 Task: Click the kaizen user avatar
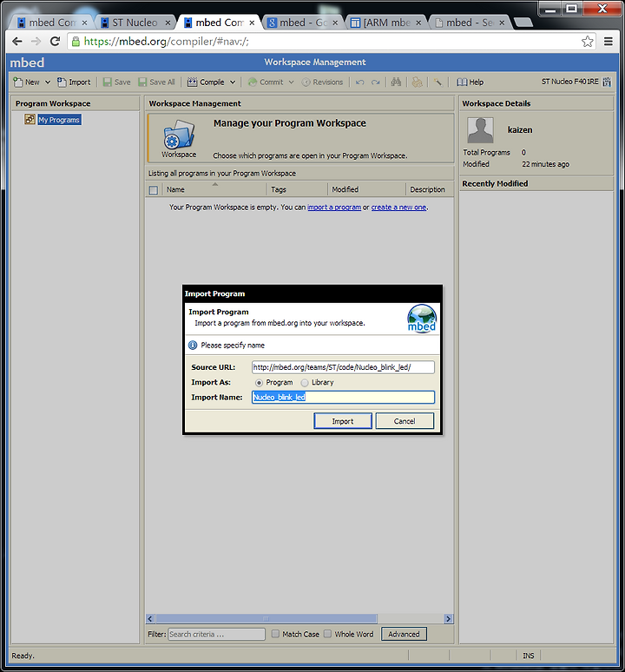[480, 130]
